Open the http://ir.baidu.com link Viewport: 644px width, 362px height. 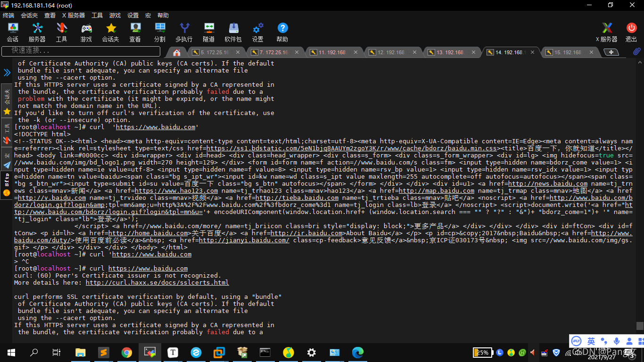[x=306, y=233]
